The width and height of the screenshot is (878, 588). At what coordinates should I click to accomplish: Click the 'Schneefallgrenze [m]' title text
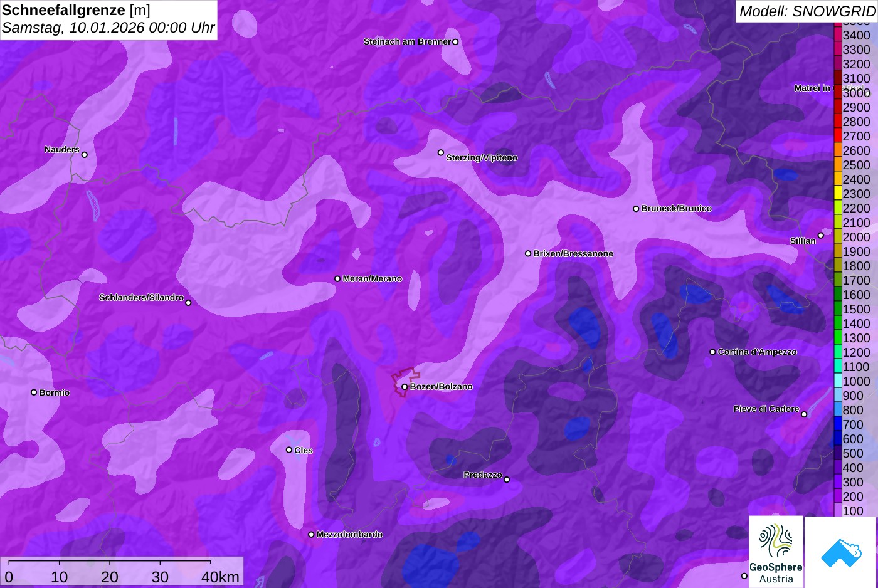[x=76, y=10]
